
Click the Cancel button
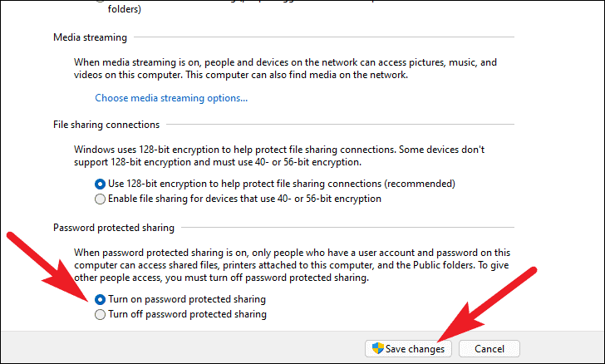(x=489, y=349)
